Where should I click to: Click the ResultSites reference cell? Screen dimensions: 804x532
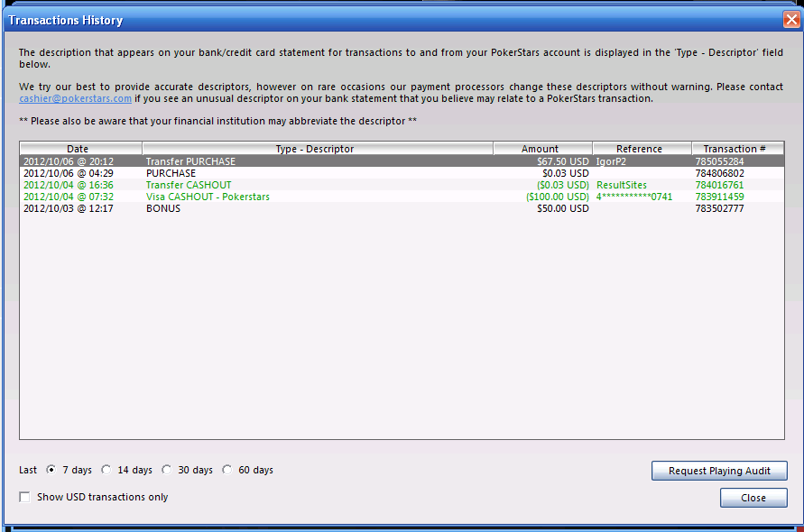(x=622, y=185)
